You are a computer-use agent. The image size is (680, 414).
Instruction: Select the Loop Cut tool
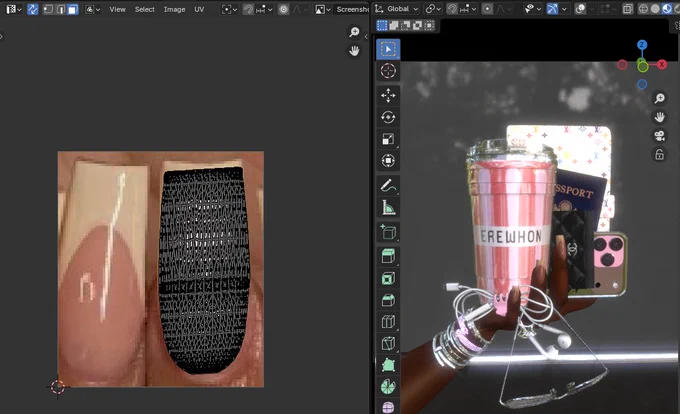coord(388,321)
